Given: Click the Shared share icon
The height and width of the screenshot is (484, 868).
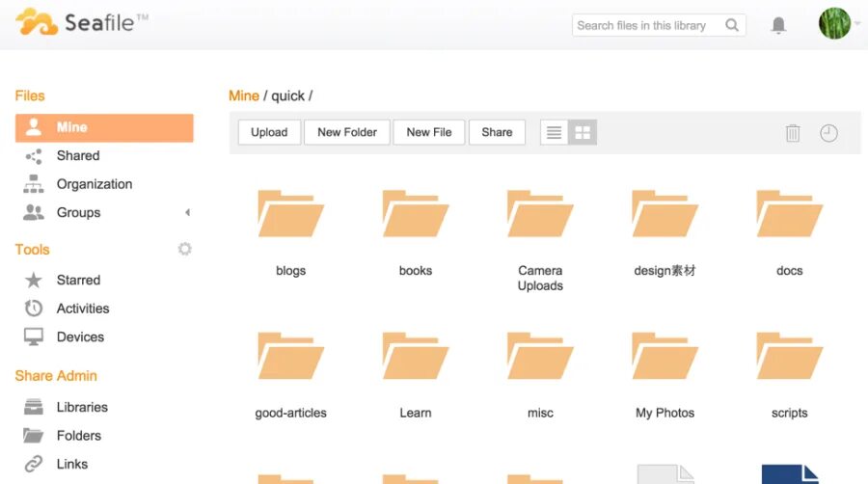Looking at the screenshot, I should pyautogui.click(x=34, y=156).
